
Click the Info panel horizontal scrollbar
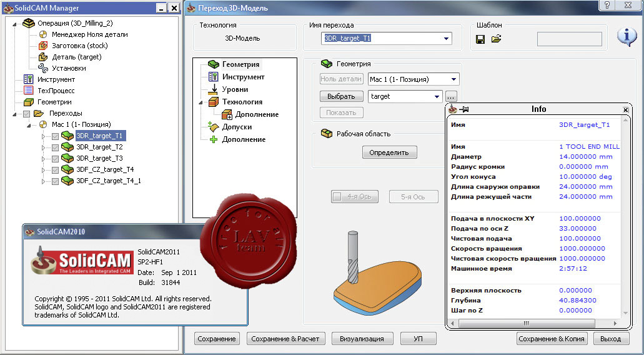click(534, 323)
